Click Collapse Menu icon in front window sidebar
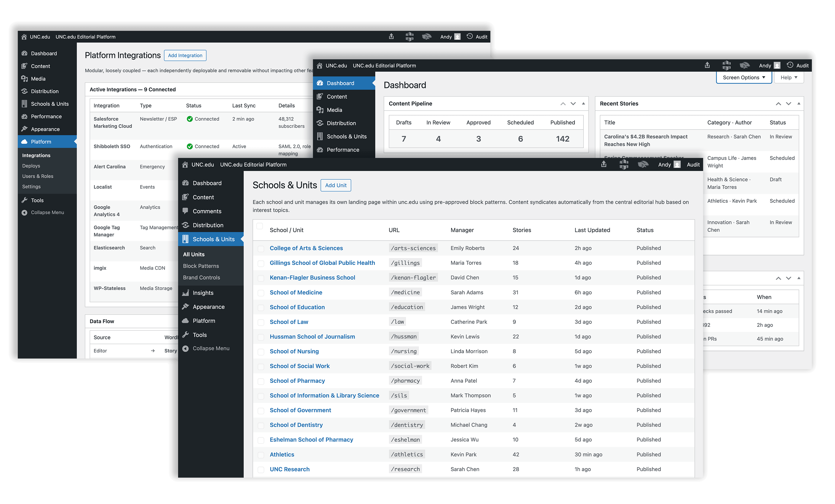The image size is (835, 504). (185, 348)
